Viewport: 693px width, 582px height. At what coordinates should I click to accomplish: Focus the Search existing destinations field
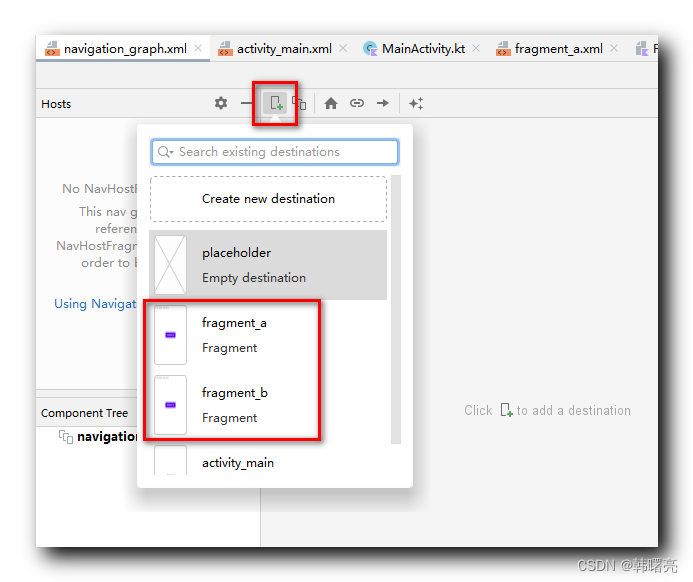[x=275, y=152]
